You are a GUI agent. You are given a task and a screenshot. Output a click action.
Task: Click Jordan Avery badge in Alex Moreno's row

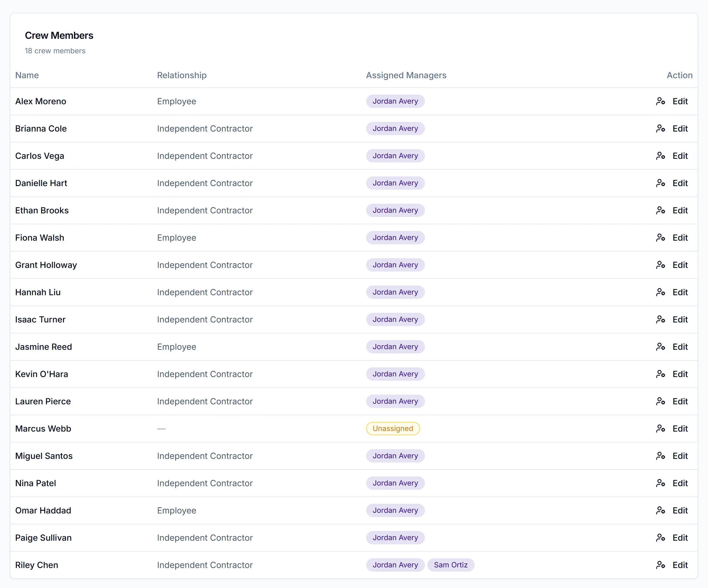(x=395, y=101)
